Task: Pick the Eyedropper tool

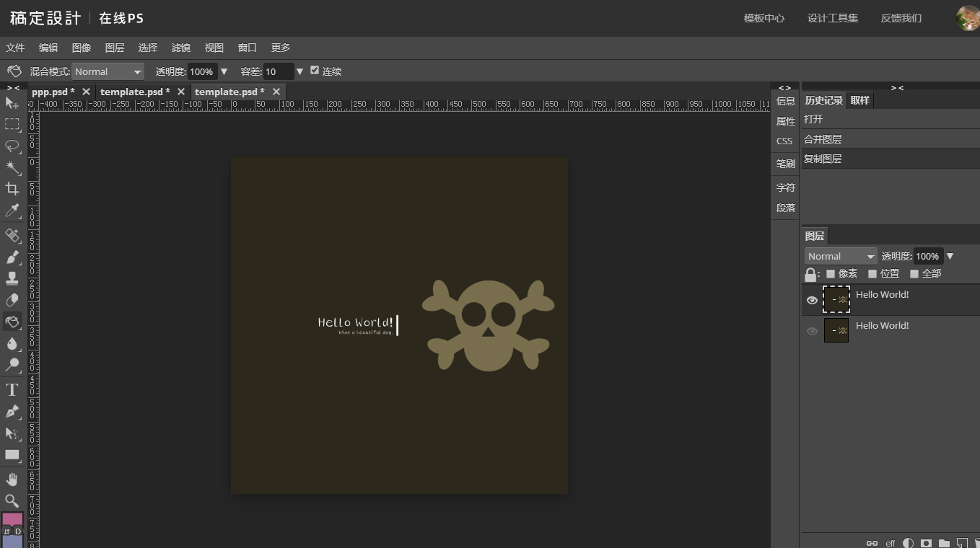Action: coord(12,211)
